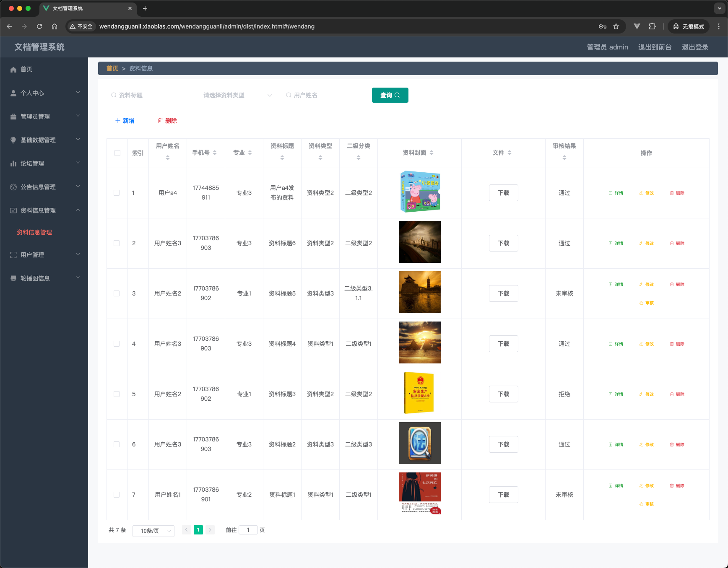
Task: Click the browser back arrow
Action: tap(9, 26)
